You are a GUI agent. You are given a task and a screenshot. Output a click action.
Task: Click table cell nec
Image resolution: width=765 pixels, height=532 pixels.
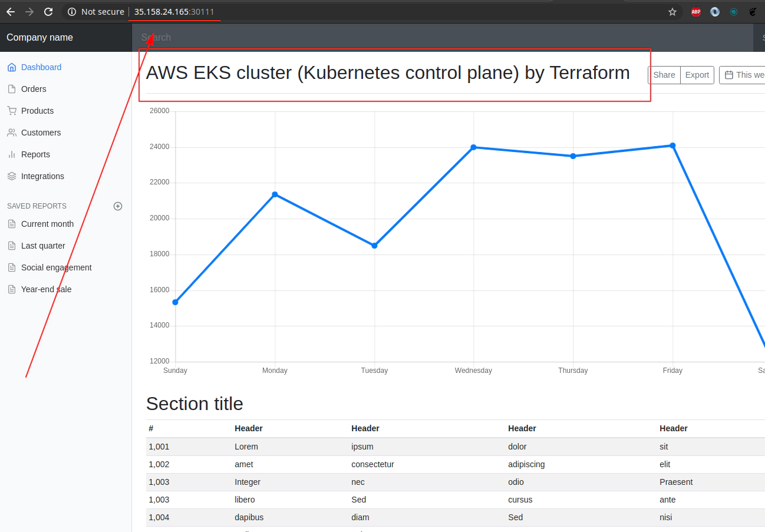point(358,482)
